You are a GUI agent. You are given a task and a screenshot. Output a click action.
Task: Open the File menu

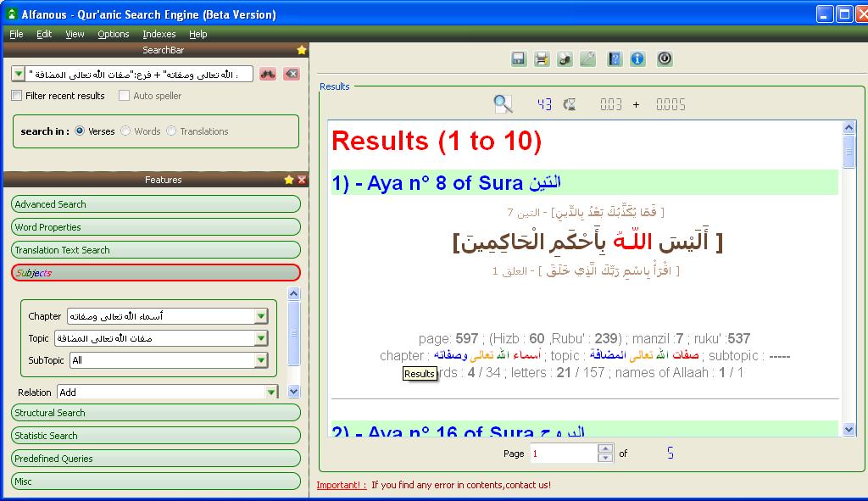pyautogui.click(x=16, y=34)
